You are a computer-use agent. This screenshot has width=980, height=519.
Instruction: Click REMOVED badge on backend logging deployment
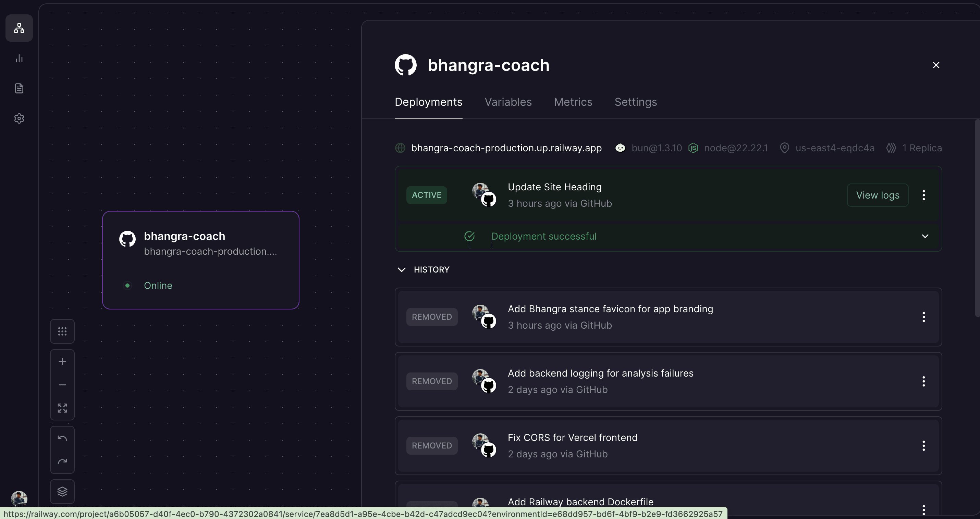tap(432, 381)
